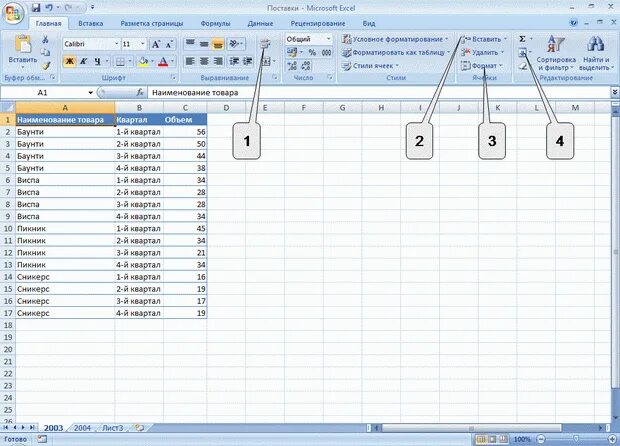Undo the last action in quick access toolbar
The height and width of the screenshot is (446, 620).
pos(49,8)
